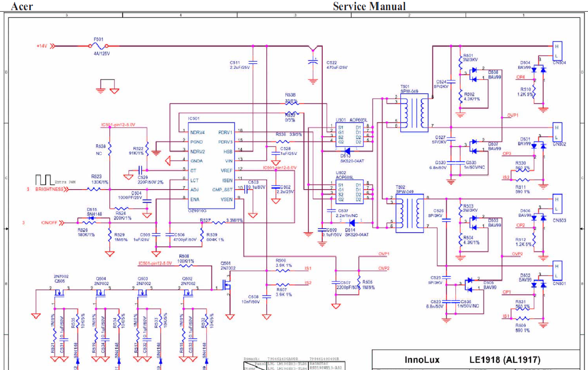The image size is (588, 370).
Task: Select the Q504 transistor designator
Action: point(101,279)
